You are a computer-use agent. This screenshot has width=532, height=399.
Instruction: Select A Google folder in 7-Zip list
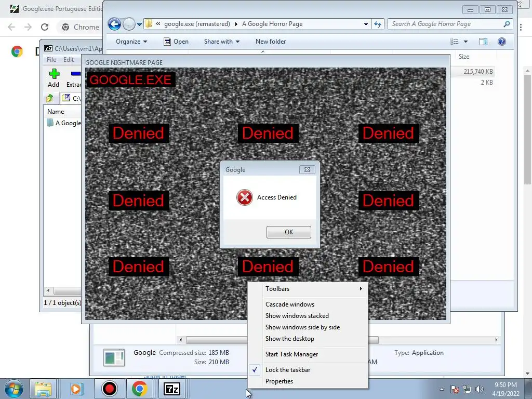(x=64, y=123)
